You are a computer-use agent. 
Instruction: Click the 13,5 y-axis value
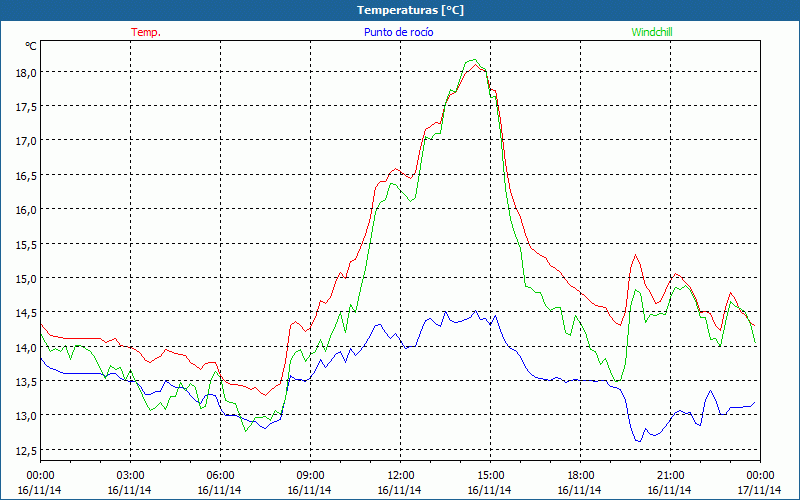(x=26, y=382)
